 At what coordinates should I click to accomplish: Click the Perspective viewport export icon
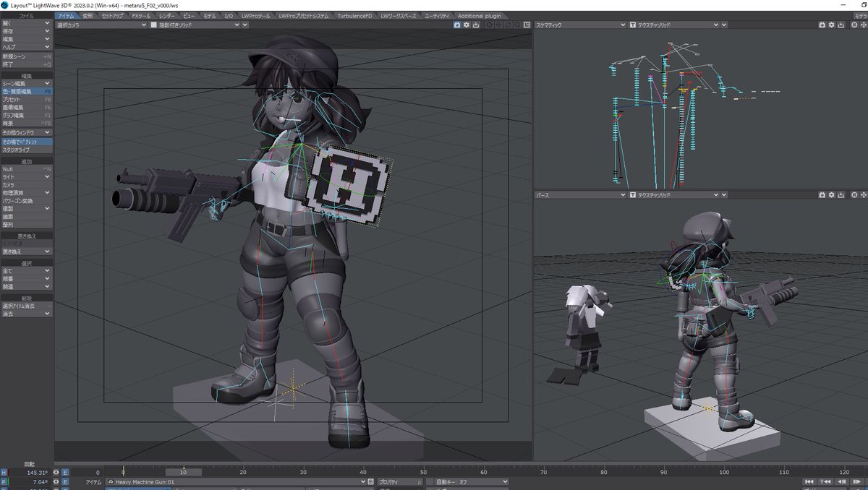(840, 195)
